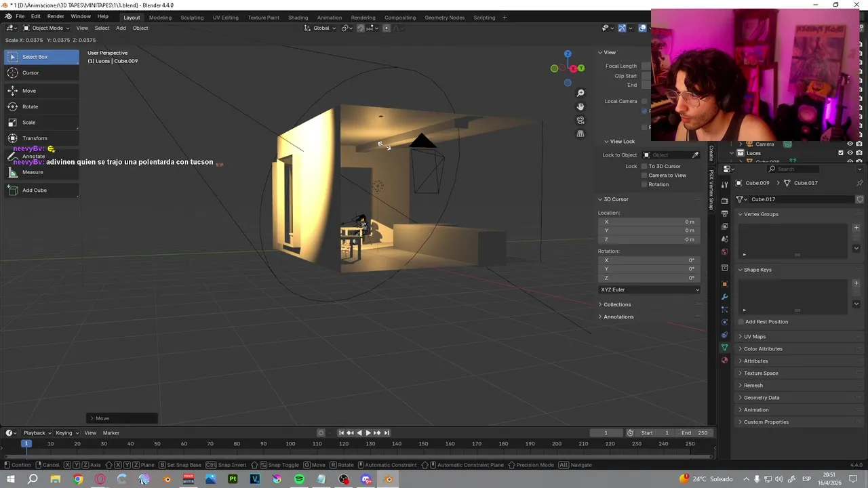Select the Transform tool
The image size is (868, 488).
[41, 138]
